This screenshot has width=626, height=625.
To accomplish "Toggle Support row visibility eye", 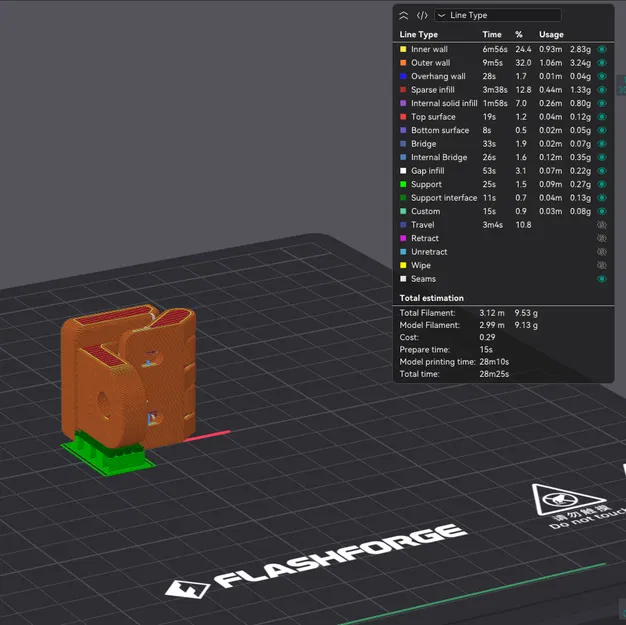I will (602, 184).
